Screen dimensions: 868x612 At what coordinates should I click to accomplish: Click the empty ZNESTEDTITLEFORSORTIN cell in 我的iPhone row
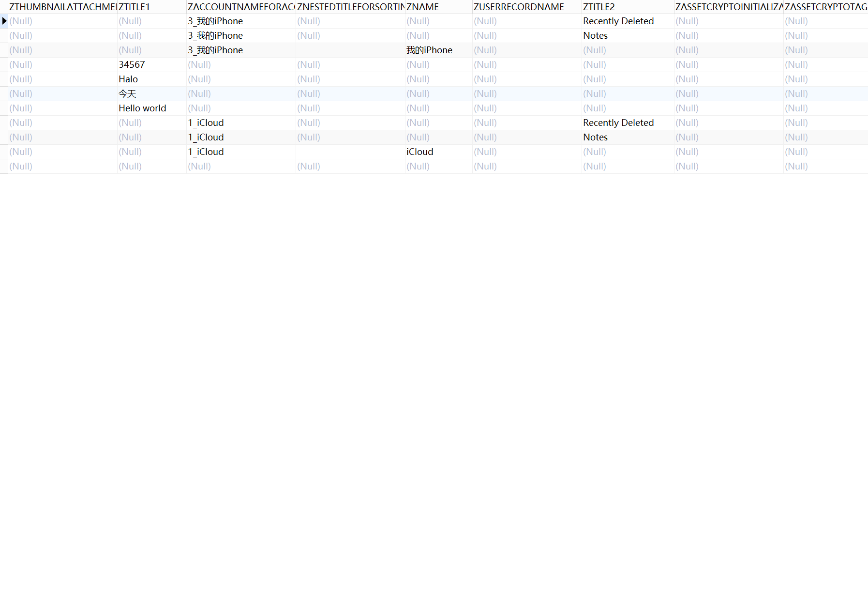(x=350, y=50)
